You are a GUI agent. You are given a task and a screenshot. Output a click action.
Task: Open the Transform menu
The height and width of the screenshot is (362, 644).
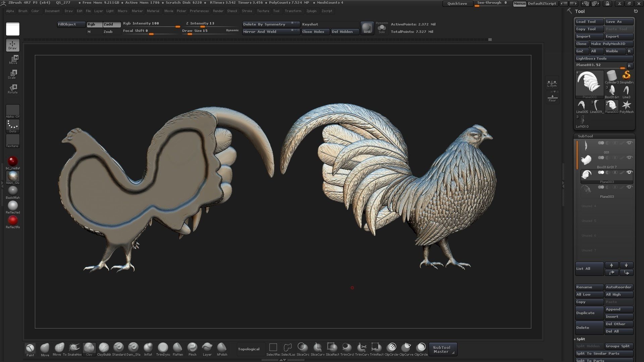[x=293, y=11]
